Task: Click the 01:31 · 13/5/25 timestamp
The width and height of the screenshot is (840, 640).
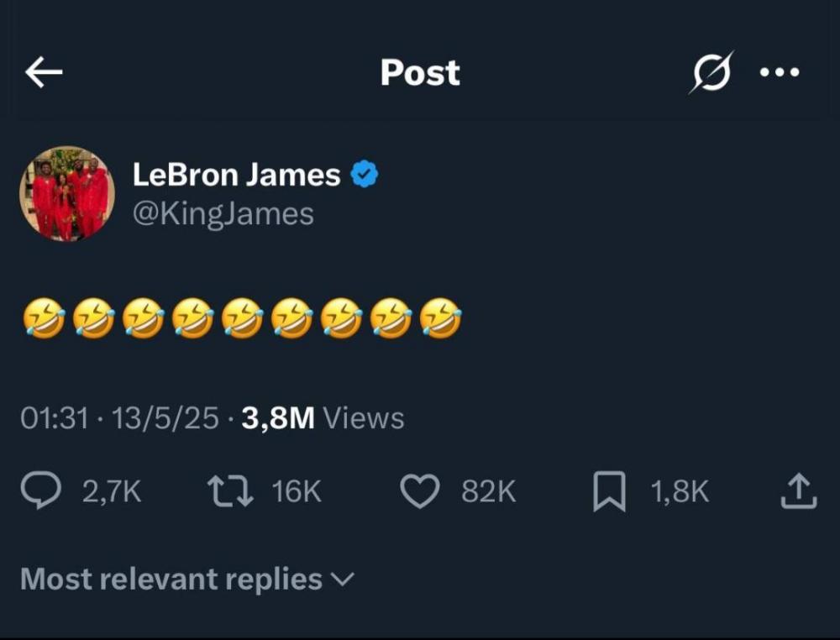Action: (119, 418)
